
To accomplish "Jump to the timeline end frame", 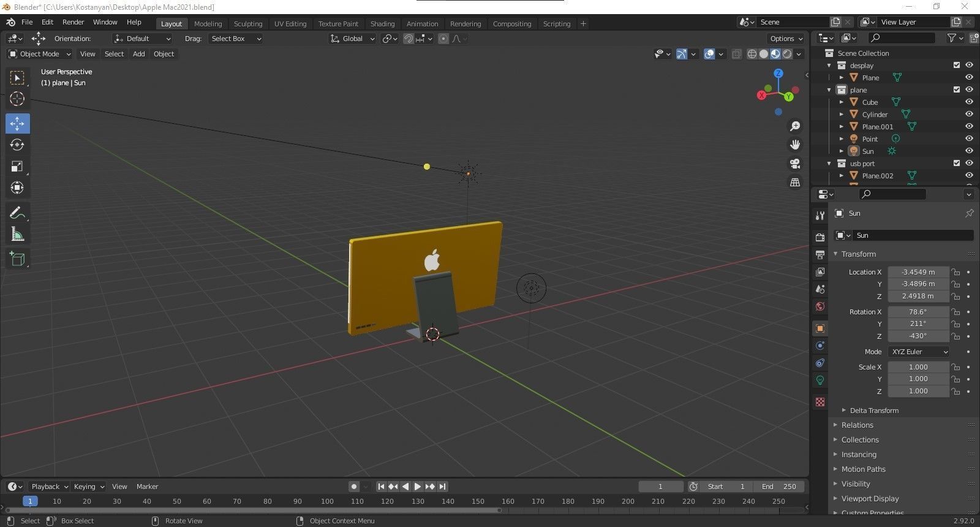I will click(x=442, y=487).
